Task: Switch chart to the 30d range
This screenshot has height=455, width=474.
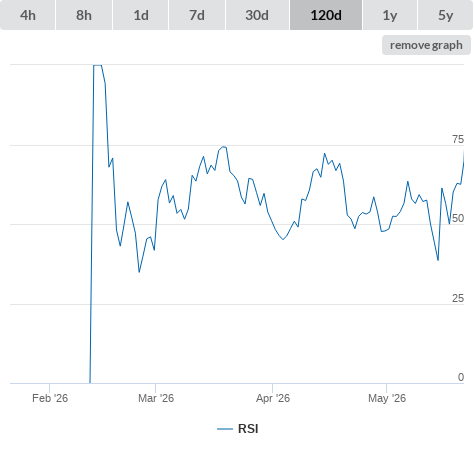Action: (257, 15)
